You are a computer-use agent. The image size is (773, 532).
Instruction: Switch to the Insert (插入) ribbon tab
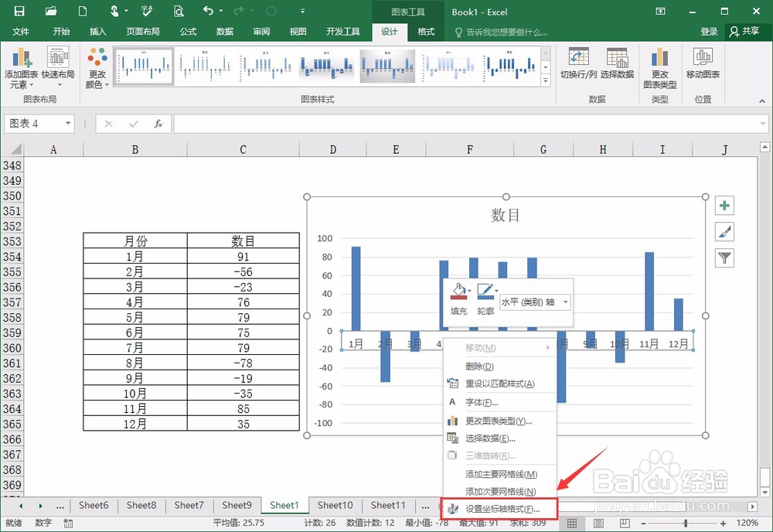(97, 32)
